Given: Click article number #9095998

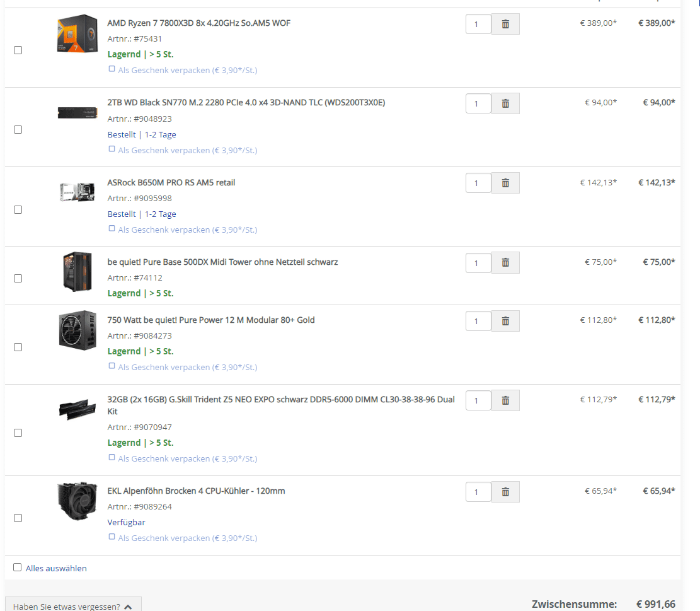Looking at the screenshot, I should click(x=152, y=198).
